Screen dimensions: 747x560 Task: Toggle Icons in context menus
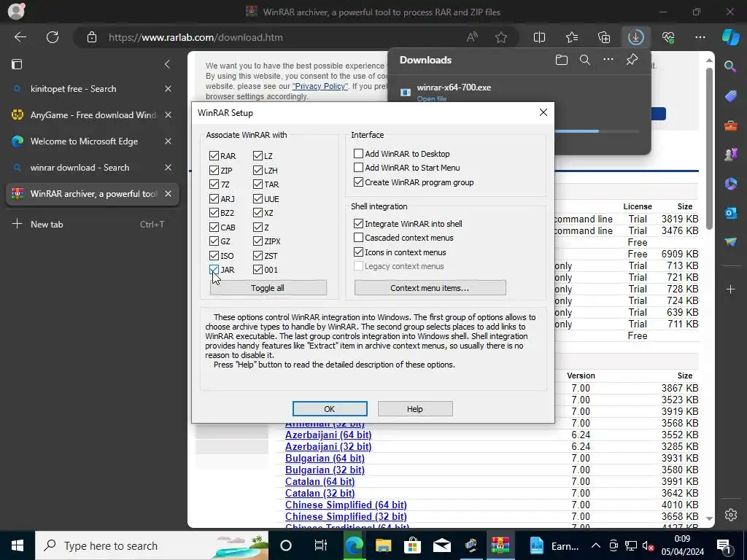358,252
